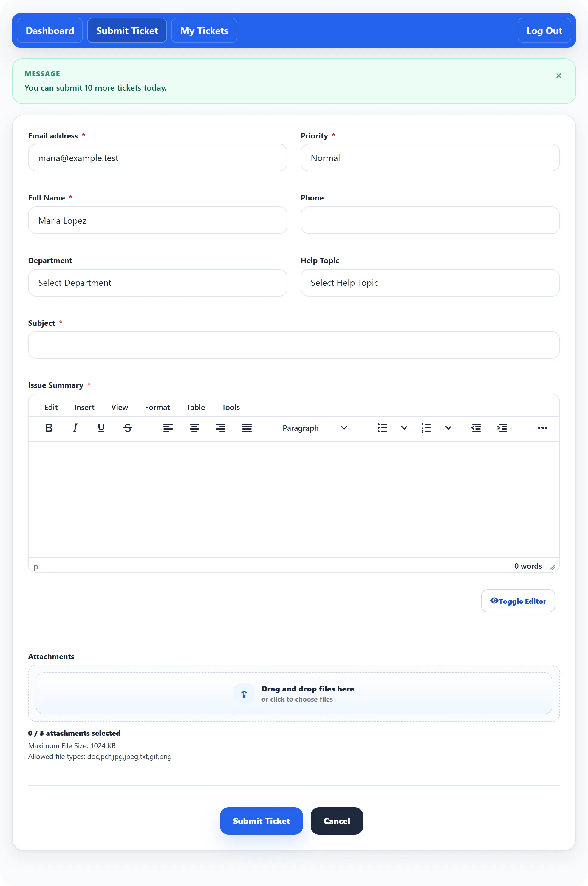Open the editor Insert menu

[x=84, y=407]
